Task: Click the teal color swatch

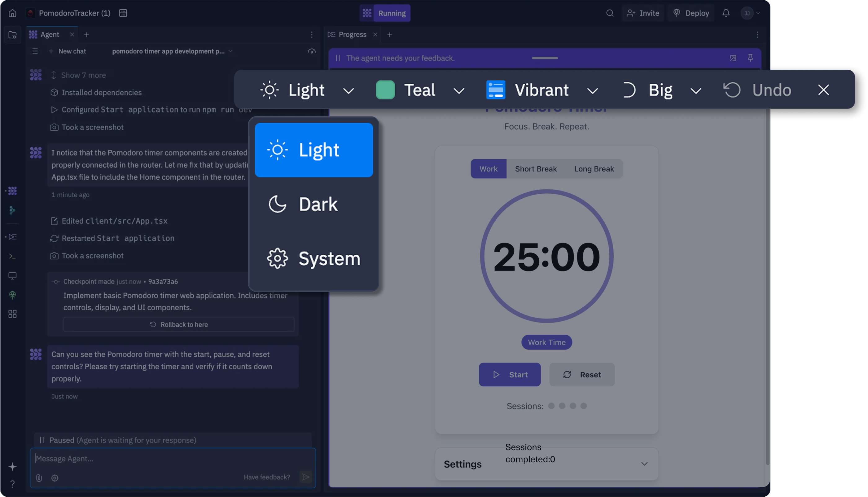Action: click(385, 90)
